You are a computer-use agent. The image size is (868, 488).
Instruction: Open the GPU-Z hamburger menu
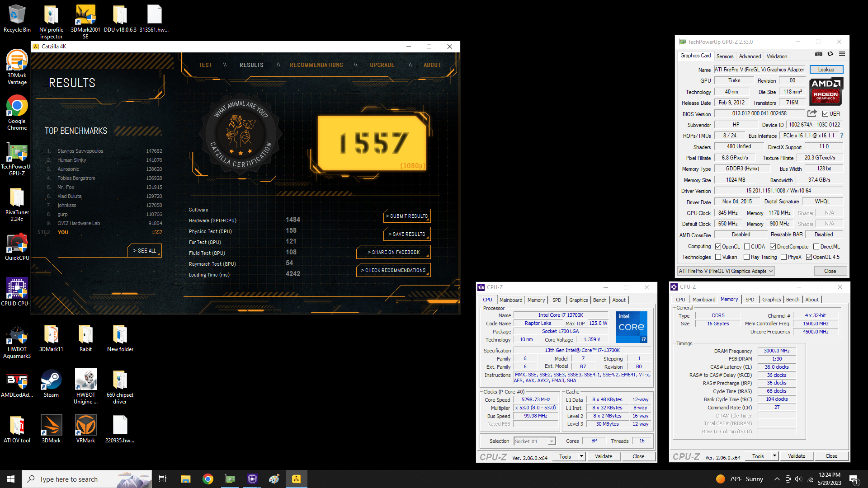point(842,54)
